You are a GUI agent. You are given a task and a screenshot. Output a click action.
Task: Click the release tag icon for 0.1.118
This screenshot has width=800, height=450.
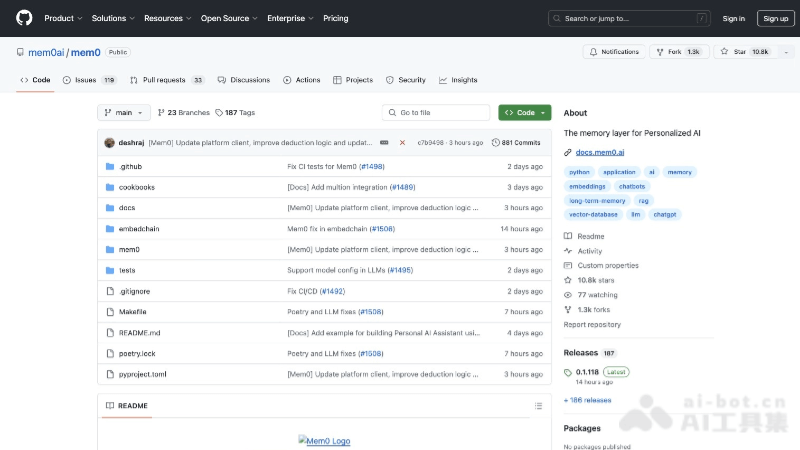[568, 372]
